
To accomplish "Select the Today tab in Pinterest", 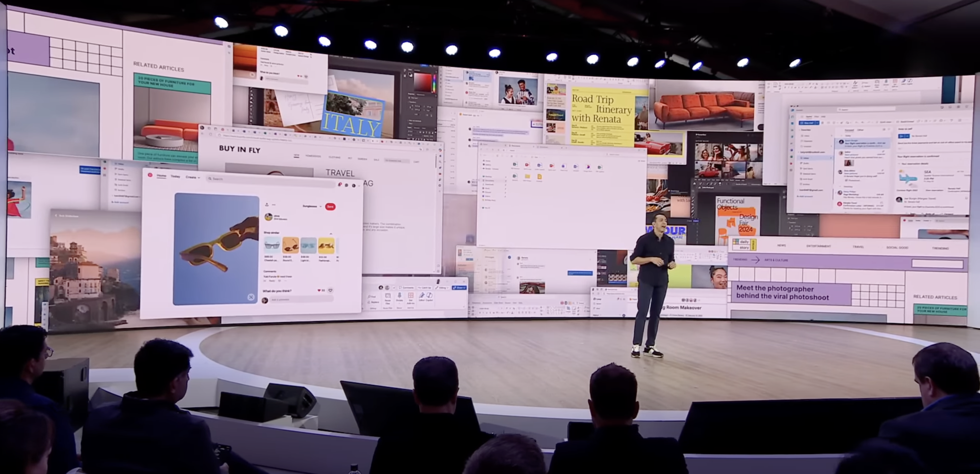I will 175,176.
